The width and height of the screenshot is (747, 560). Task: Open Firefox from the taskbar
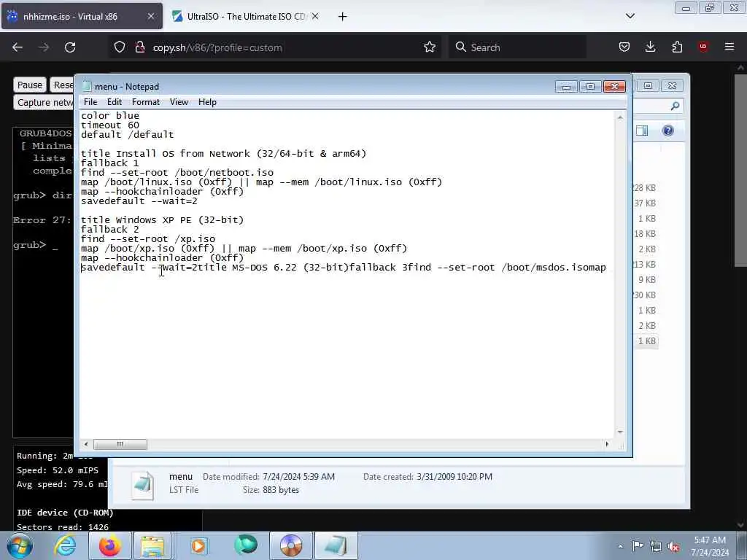click(109, 545)
